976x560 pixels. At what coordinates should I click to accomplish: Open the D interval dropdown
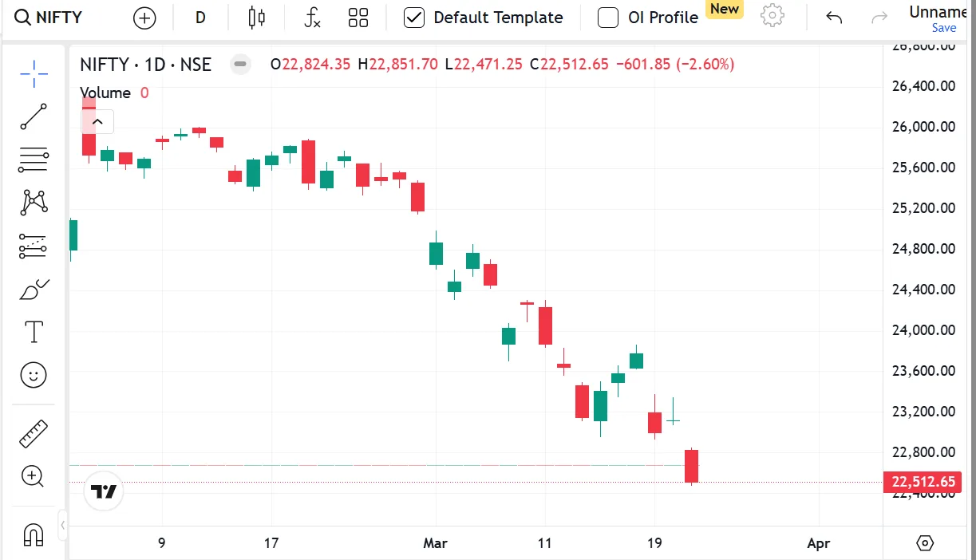coord(200,17)
